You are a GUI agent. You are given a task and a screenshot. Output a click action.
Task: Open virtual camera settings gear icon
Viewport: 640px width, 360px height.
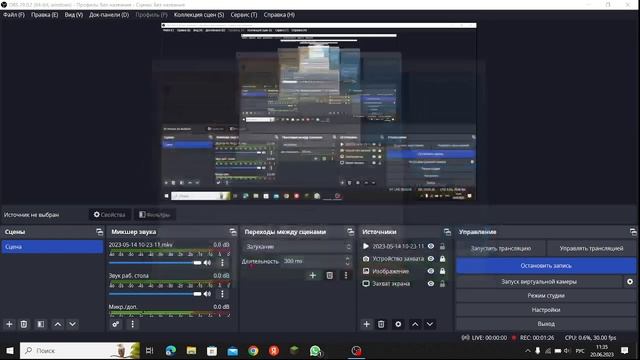click(x=630, y=282)
